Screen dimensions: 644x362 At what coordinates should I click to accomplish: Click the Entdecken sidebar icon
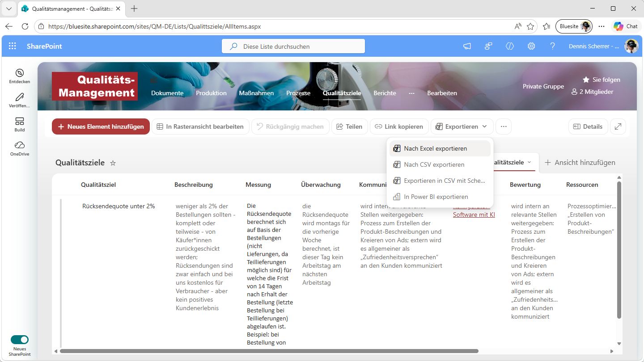coord(19,73)
